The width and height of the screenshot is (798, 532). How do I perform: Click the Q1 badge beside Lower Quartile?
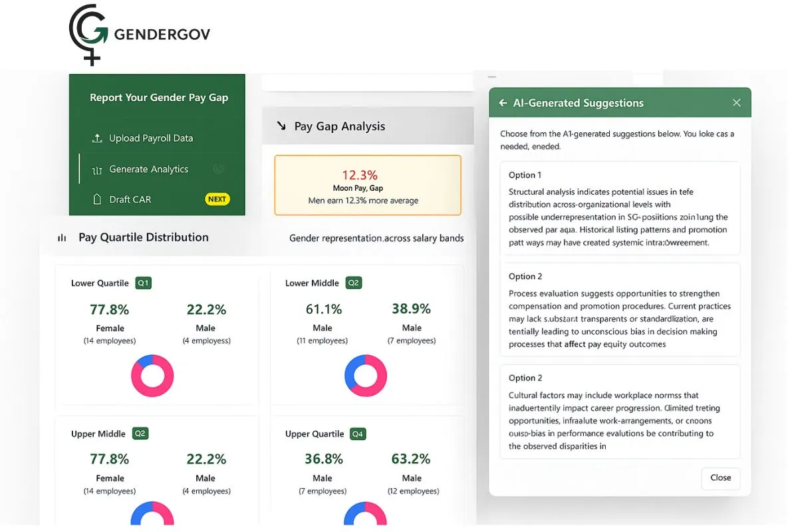tap(144, 283)
